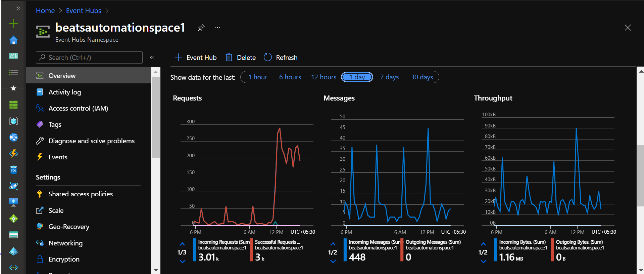Navigate to Event Hubs breadcrumb link
644x274 pixels.
click(x=84, y=11)
